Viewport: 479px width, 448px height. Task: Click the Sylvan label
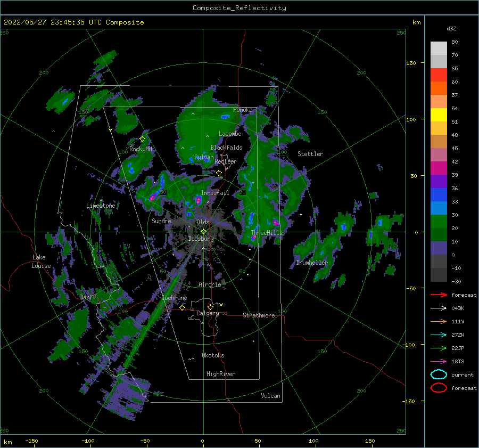(204, 158)
